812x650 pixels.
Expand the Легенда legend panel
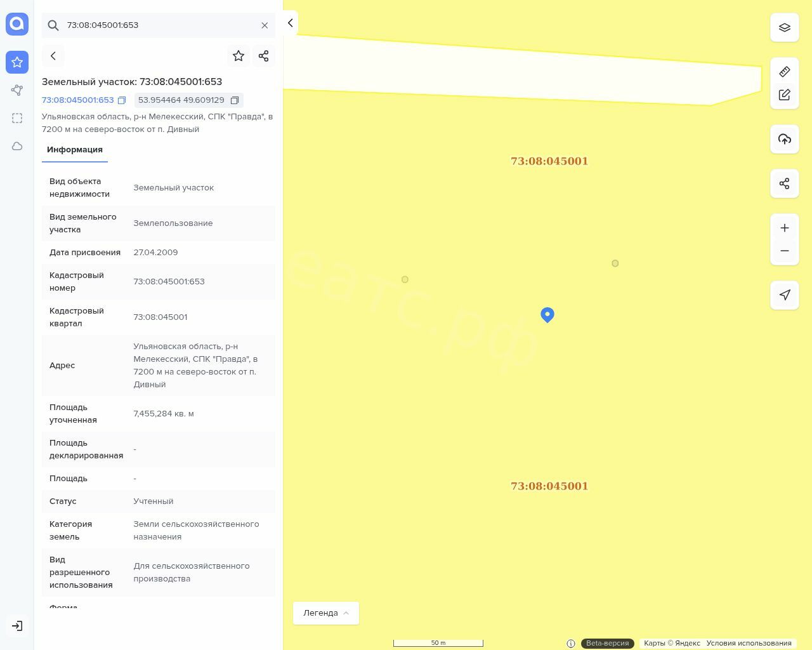coord(325,613)
